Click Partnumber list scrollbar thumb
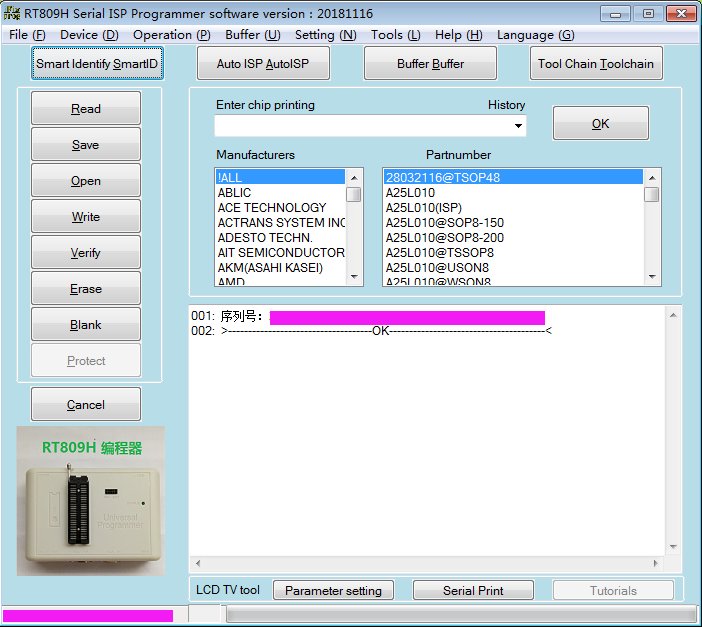The height and width of the screenshot is (627, 702). pos(652,194)
